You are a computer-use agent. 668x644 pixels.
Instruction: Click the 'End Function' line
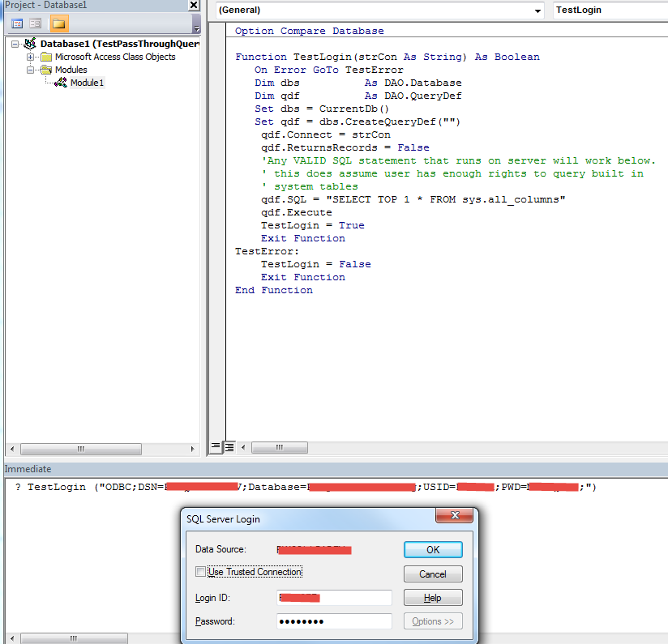point(274,290)
